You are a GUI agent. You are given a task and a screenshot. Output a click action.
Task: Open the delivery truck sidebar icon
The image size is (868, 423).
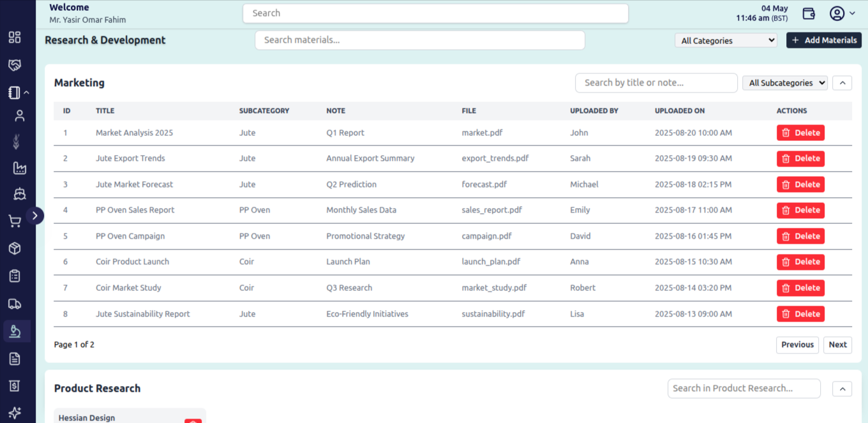pos(15,304)
